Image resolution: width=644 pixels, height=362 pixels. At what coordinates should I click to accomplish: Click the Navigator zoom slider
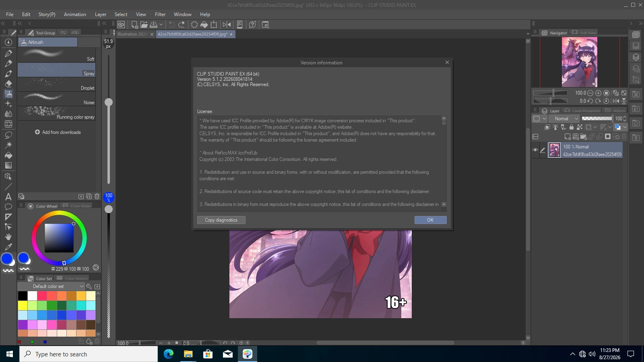[550, 93]
